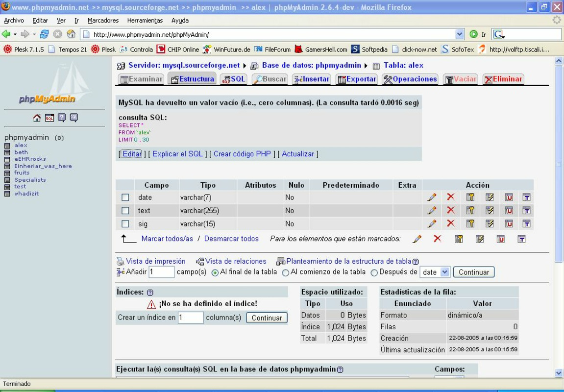Click the Firefox reload toolbar button
This screenshot has height=392, width=564.
pyautogui.click(x=44, y=34)
